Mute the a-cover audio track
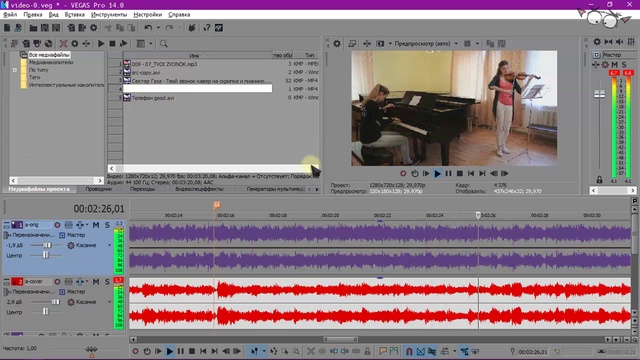Image resolution: width=640 pixels, height=360 pixels. (x=96, y=282)
